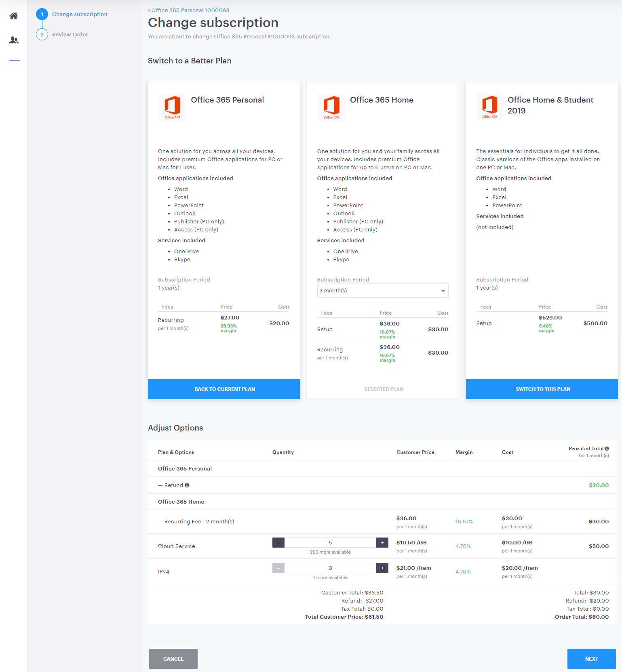The image size is (622, 672).
Task: Click the Office 365 Home card title
Action: point(382,100)
